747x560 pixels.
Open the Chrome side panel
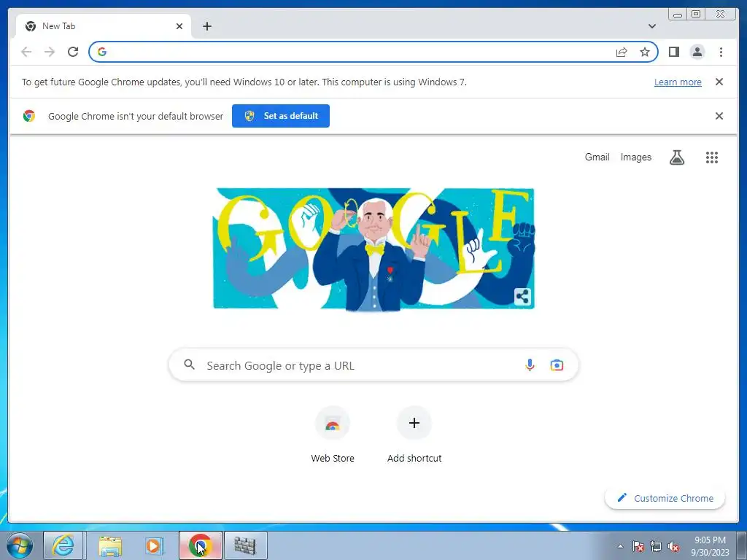point(673,52)
